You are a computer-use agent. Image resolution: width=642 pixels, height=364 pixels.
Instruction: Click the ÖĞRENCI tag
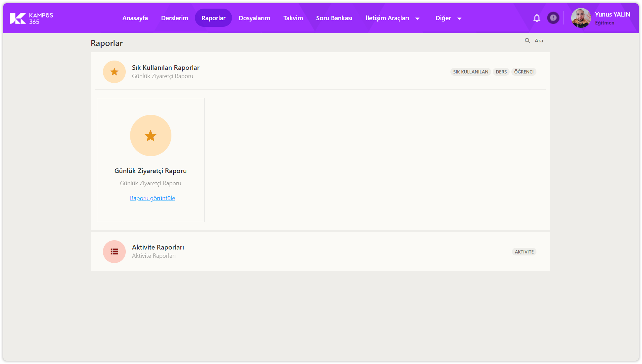tap(524, 72)
